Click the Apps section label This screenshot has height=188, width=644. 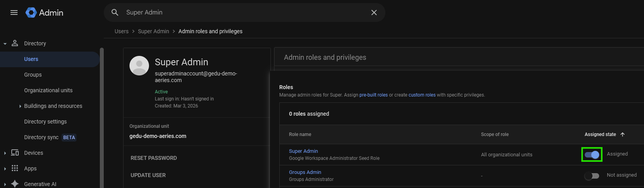pos(30,168)
